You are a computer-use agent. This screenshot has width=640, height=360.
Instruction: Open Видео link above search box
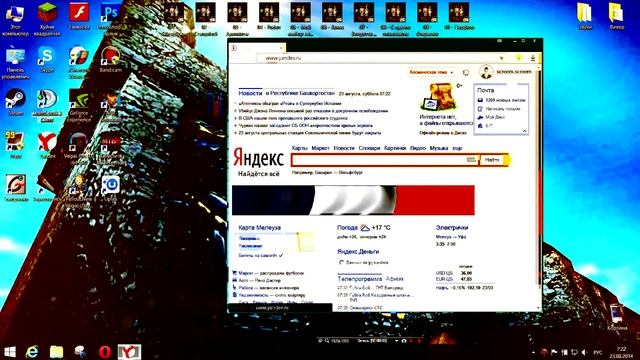point(418,148)
